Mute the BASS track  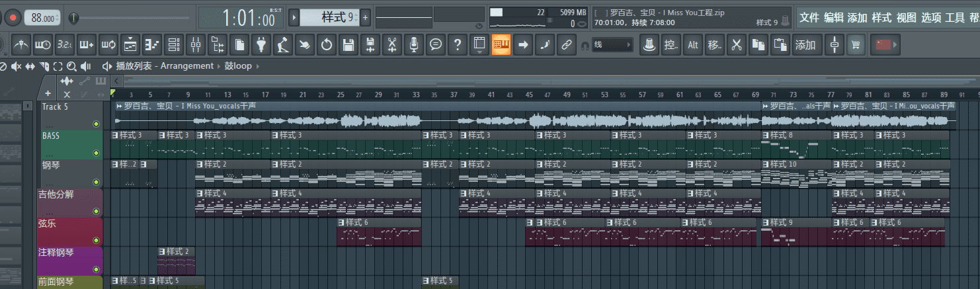point(97,153)
